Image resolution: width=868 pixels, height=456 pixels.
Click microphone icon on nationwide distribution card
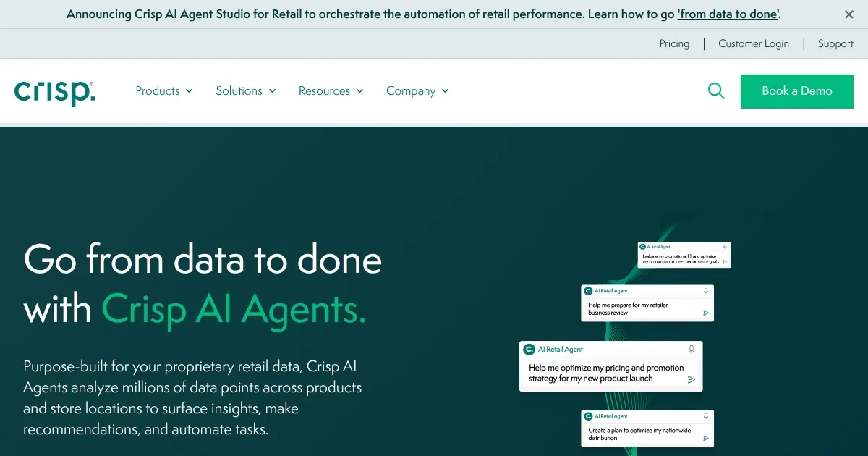click(706, 416)
